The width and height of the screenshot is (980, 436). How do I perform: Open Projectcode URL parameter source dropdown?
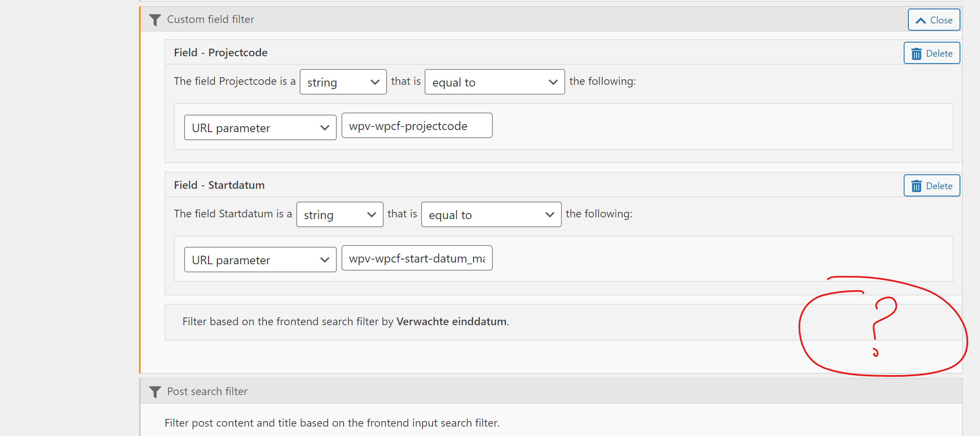pyautogui.click(x=260, y=127)
